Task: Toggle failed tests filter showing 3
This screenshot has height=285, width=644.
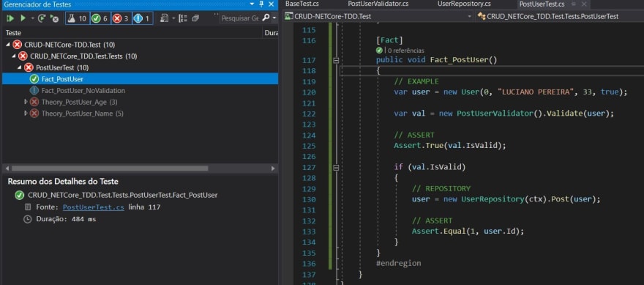Action: [121, 18]
